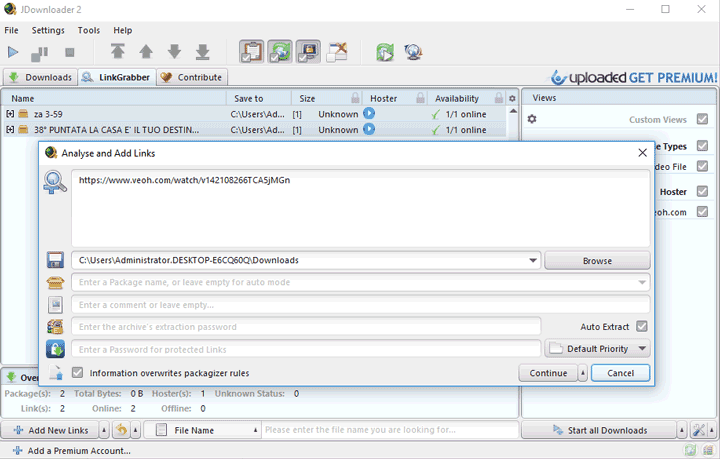
Task: Select the LinkGrabber tab
Action: (x=117, y=77)
